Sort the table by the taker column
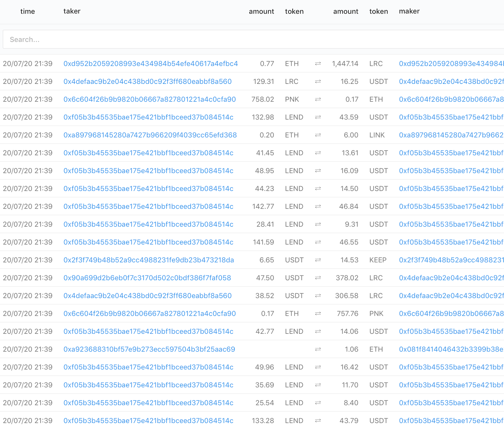 tap(72, 11)
